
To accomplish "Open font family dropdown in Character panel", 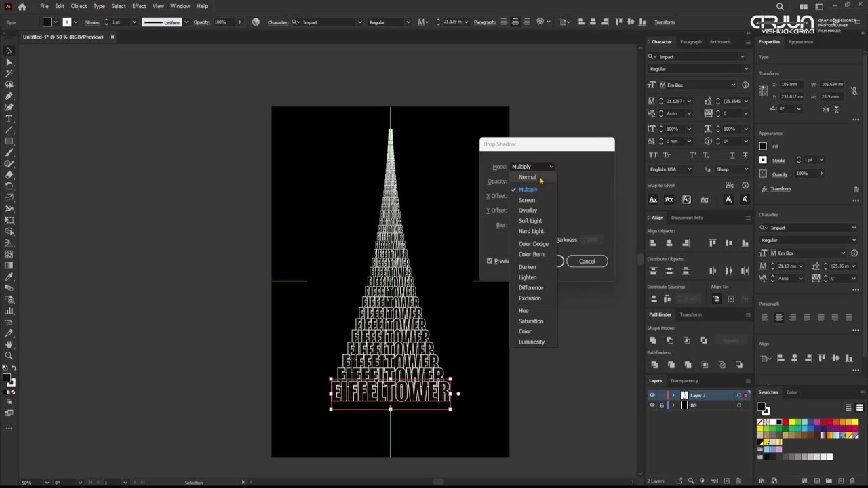I will coord(743,57).
